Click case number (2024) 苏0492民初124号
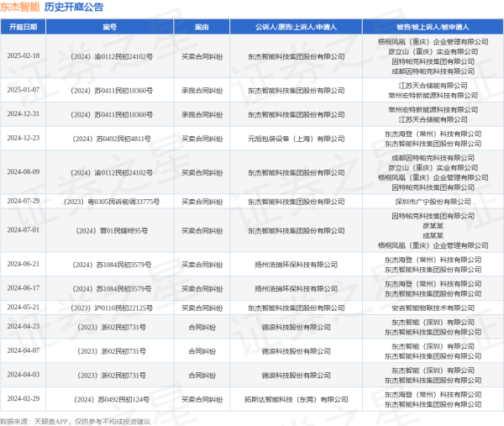This screenshot has width=504, height=426. pyautogui.click(x=112, y=400)
